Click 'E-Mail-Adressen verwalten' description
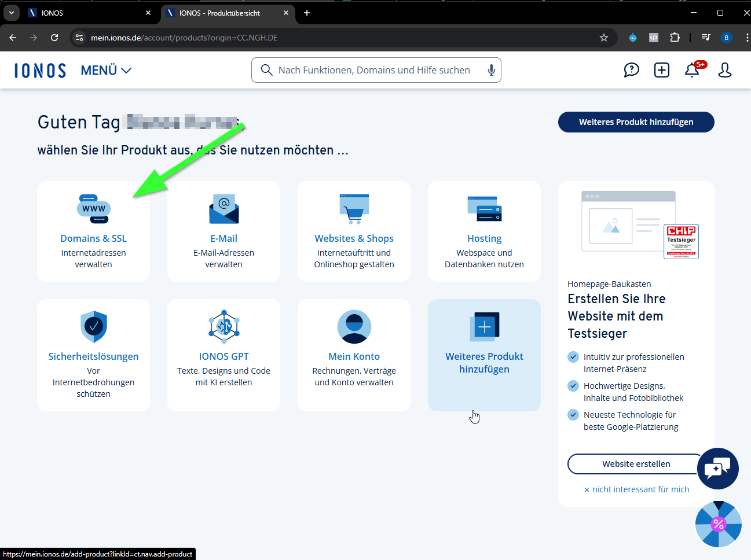This screenshot has width=751, height=560. 224,259
